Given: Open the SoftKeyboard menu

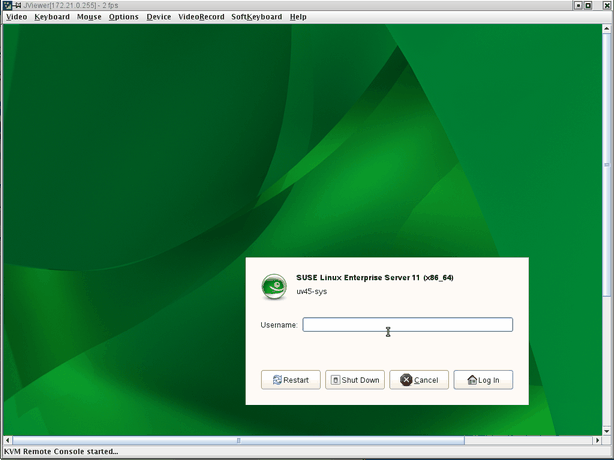Looking at the screenshot, I should pyautogui.click(x=256, y=17).
